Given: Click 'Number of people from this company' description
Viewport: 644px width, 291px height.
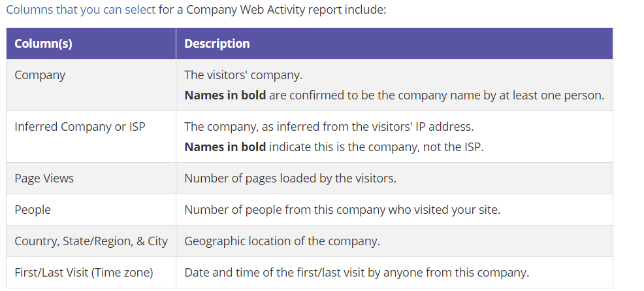Looking at the screenshot, I should pyautogui.click(x=287, y=210).
